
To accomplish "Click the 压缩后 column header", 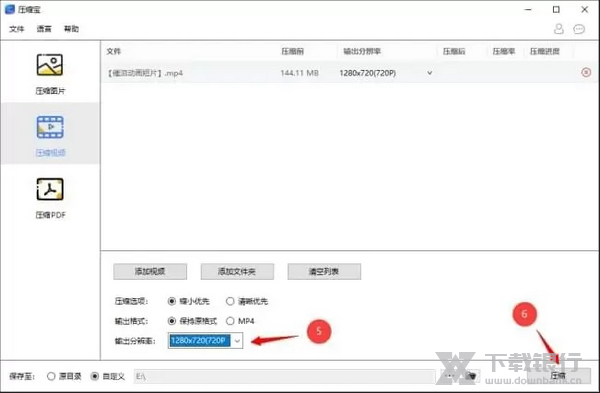I will click(454, 51).
